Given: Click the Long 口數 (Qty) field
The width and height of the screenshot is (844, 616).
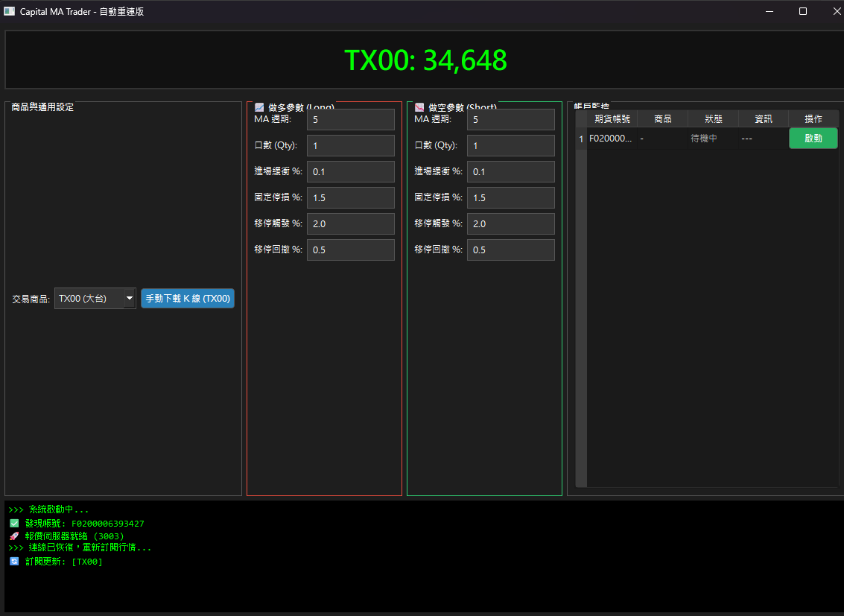Looking at the screenshot, I should coord(350,146).
